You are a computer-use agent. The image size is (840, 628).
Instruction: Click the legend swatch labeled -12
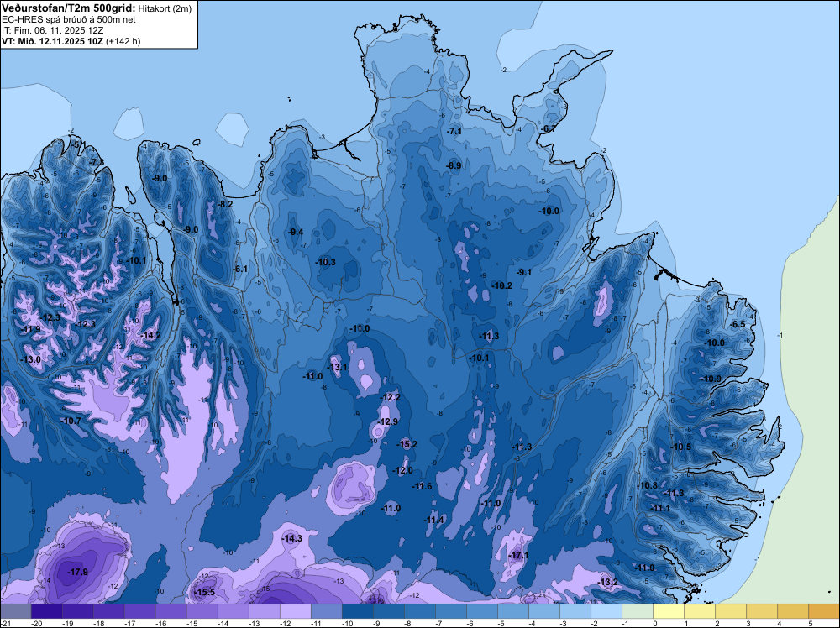296,611
